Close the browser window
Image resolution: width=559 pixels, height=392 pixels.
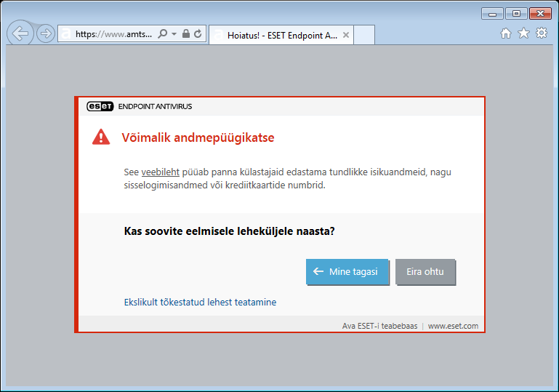540,14
